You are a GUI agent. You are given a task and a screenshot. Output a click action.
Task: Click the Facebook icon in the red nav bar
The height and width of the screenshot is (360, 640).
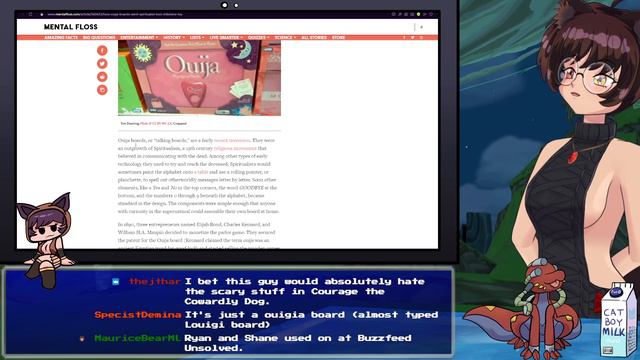pos(404,38)
